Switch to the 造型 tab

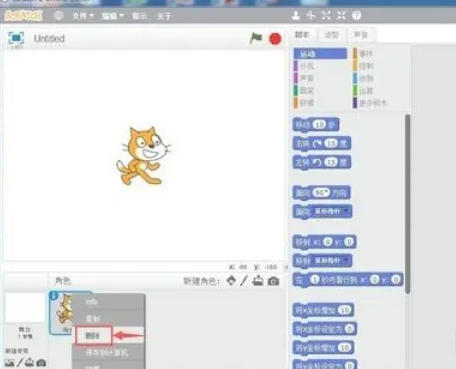[331, 35]
